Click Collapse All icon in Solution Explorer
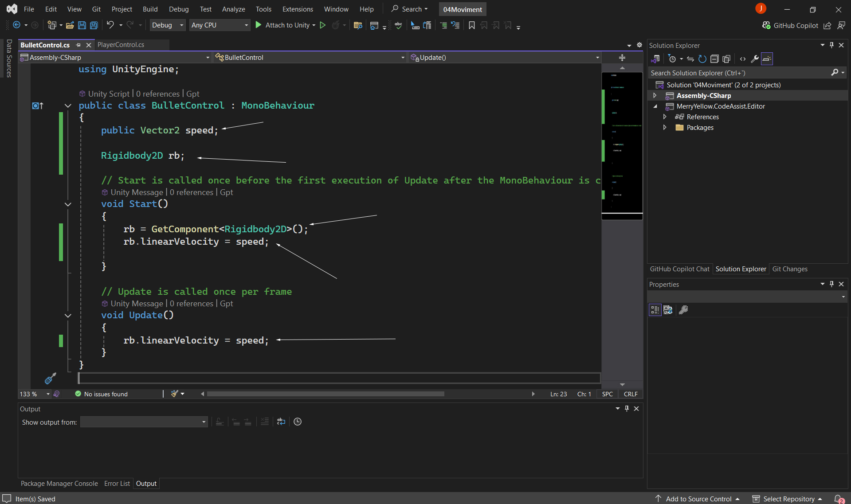Screen dimensions: 851x504 714,59
